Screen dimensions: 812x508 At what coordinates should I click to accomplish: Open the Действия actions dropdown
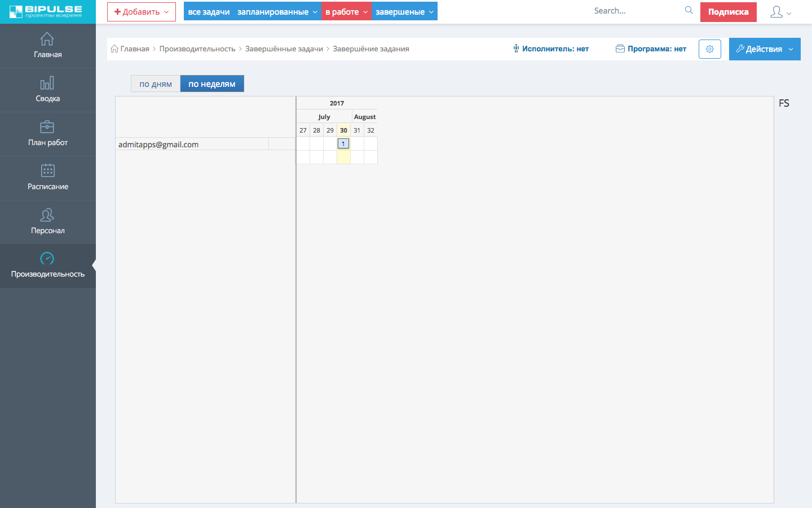tap(765, 49)
